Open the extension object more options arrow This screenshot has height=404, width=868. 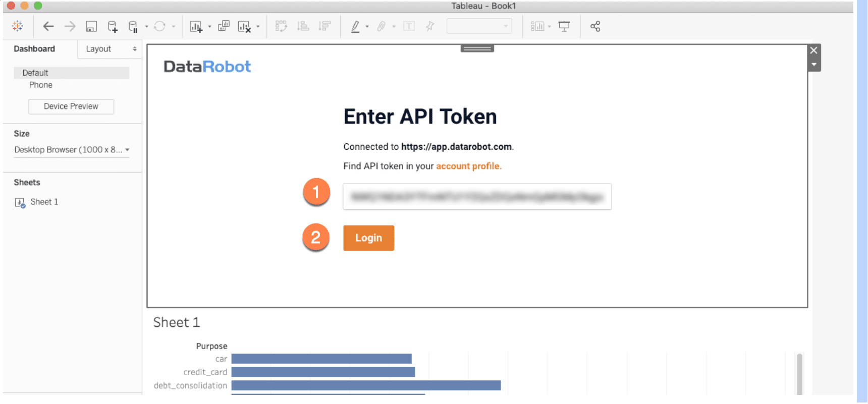tap(813, 65)
